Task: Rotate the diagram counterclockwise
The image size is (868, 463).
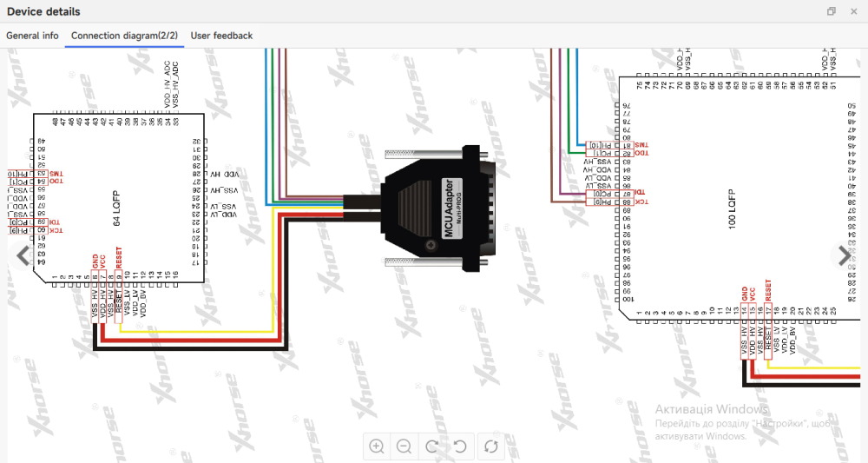Action: pyautogui.click(x=460, y=446)
